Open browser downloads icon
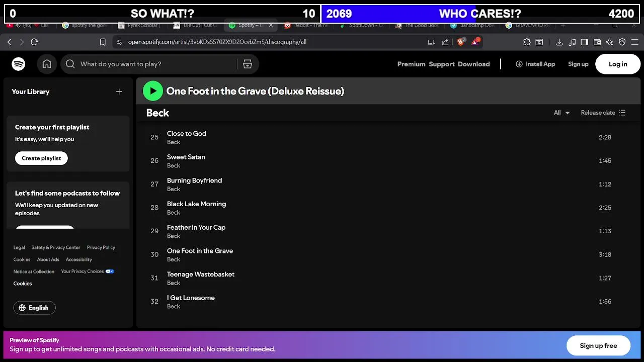The height and width of the screenshot is (362, 644). click(559, 42)
